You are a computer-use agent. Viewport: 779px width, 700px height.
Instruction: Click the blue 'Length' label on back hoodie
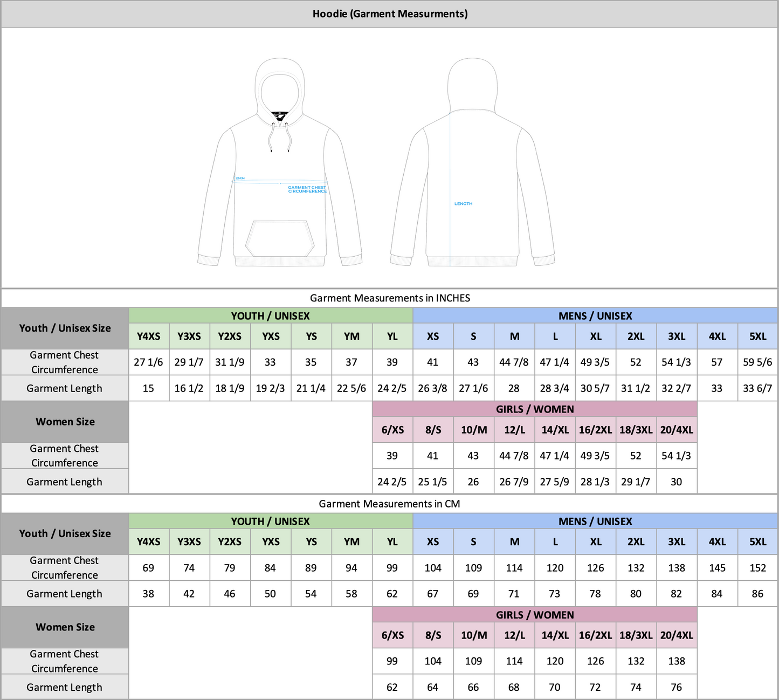(x=463, y=204)
